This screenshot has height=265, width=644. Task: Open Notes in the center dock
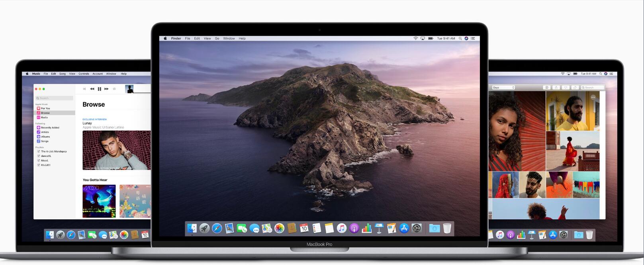point(329,228)
